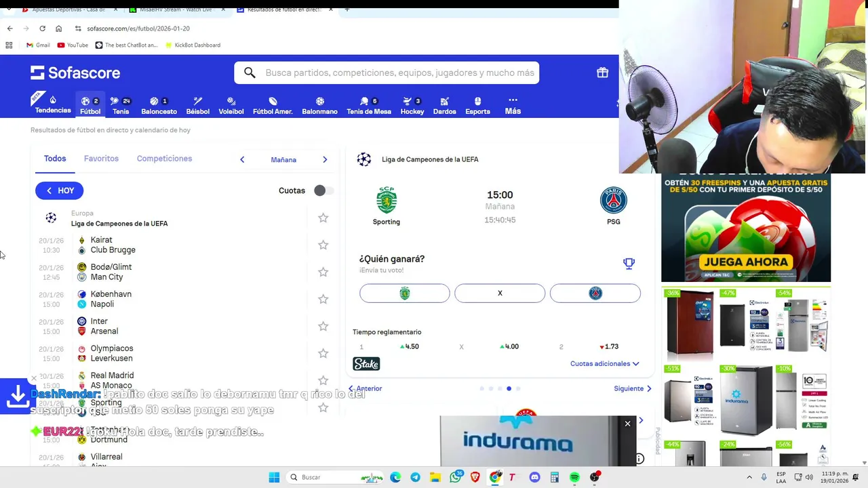868x488 pixels.
Task: Vote for PSG to win
Action: pyautogui.click(x=595, y=293)
